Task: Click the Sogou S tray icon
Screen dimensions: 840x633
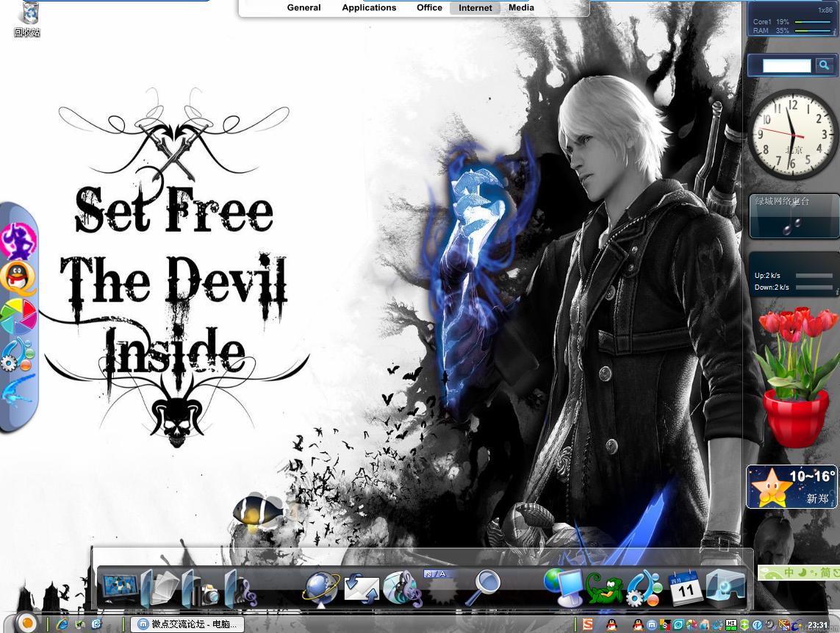Action: (x=588, y=624)
